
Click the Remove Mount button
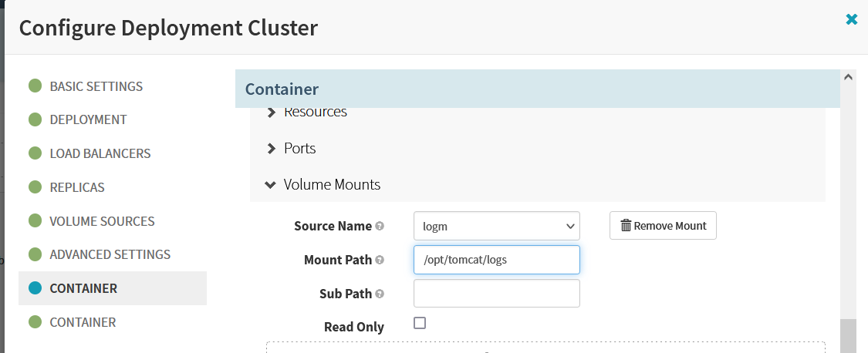664,226
